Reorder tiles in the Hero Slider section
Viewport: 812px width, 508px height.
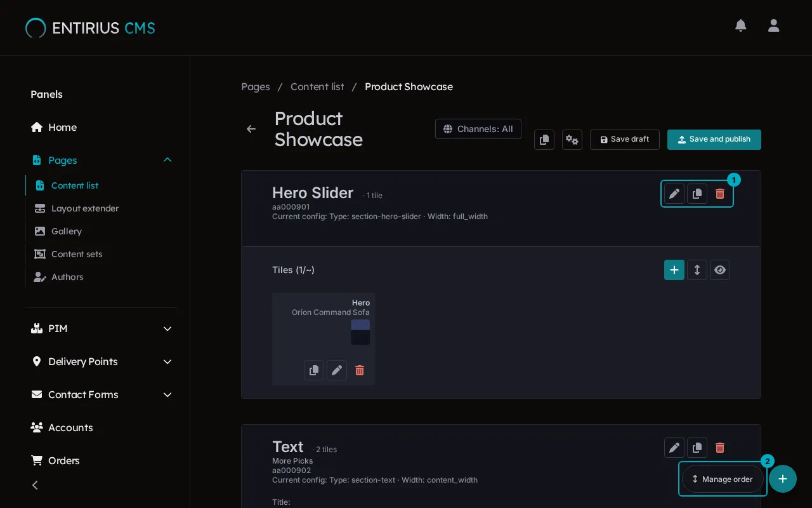(697, 270)
